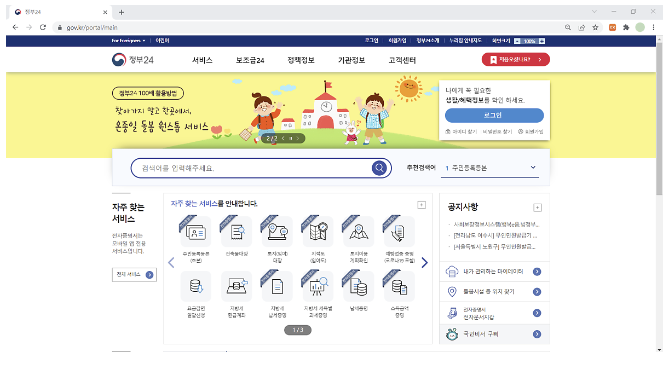The height and width of the screenshot is (368, 666).
Task: Click the 어린이 link in top bar
Action: coord(162,41)
